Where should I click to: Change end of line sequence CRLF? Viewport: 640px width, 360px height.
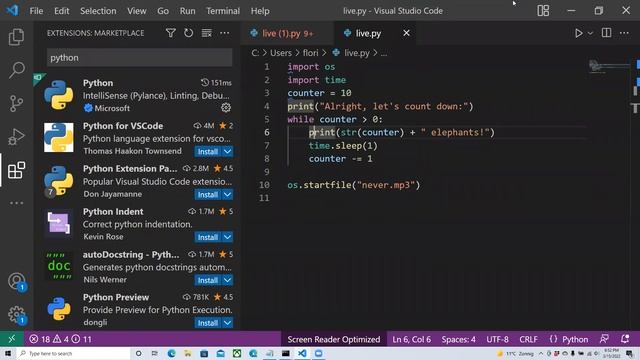[528, 339]
